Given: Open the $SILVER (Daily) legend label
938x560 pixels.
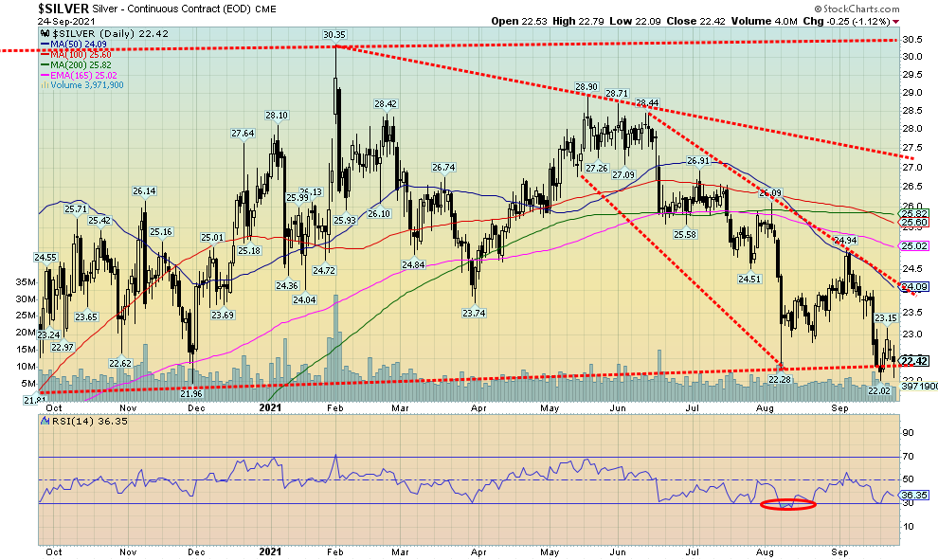Looking at the screenshot, I should pyautogui.click(x=90, y=32).
